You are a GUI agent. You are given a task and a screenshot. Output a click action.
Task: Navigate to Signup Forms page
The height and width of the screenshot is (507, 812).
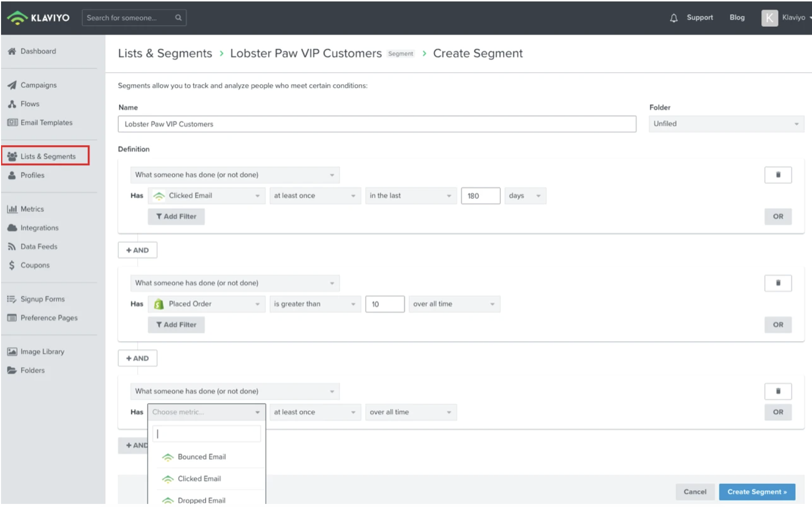pyautogui.click(x=42, y=299)
